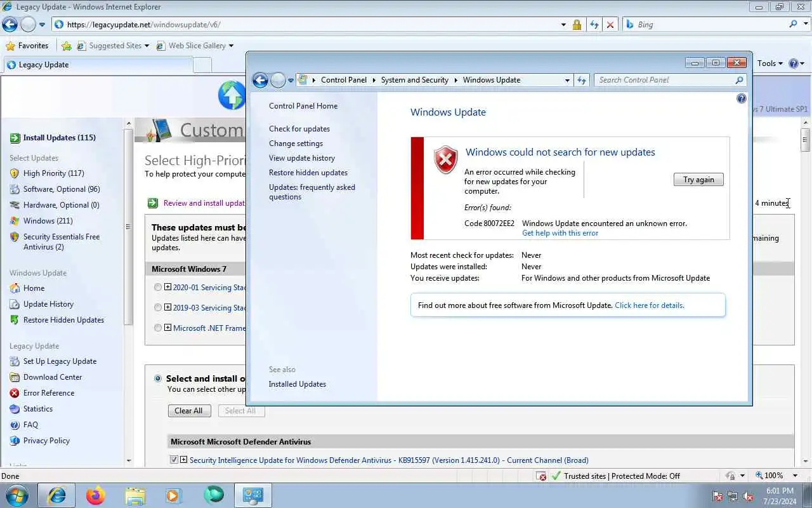
Task: Click the Download Center icon
Action: pyautogui.click(x=15, y=377)
